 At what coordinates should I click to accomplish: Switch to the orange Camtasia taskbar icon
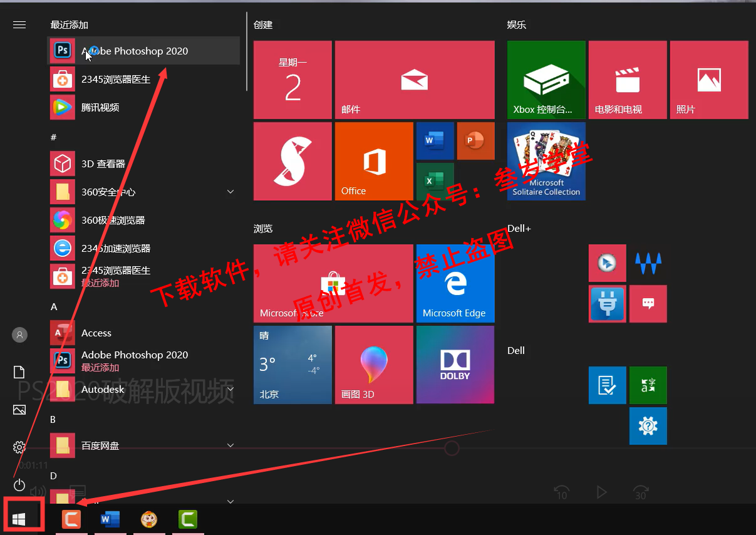pyautogui.click(x=71, y=519)
